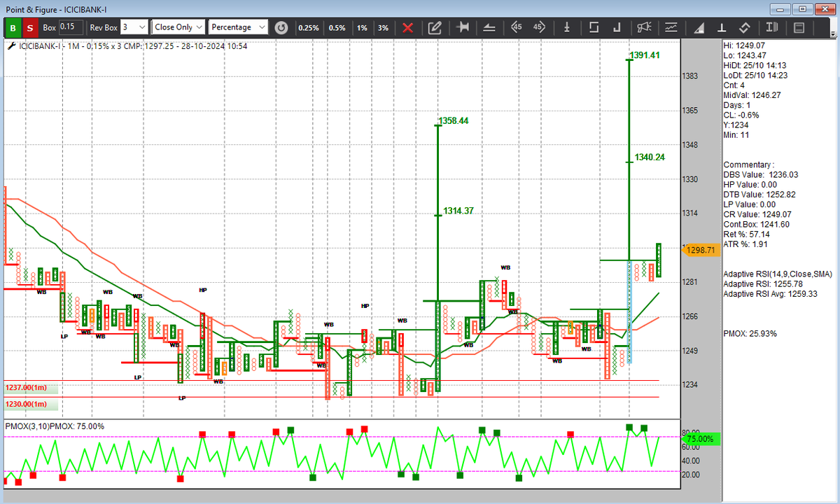Click the left-pointing 45 degree line icon
This screenshot has width=840, height=504.
[517, 28]
